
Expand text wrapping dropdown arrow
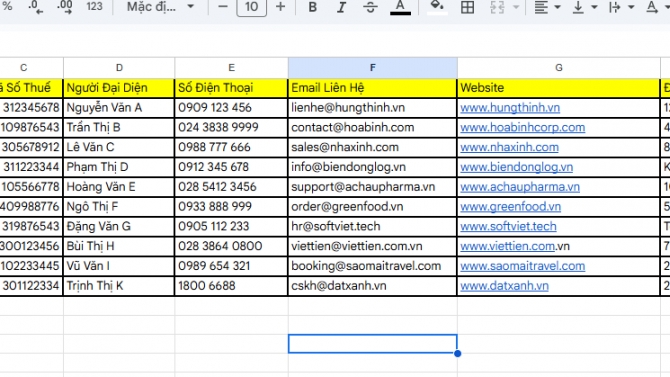click(631, 7)
